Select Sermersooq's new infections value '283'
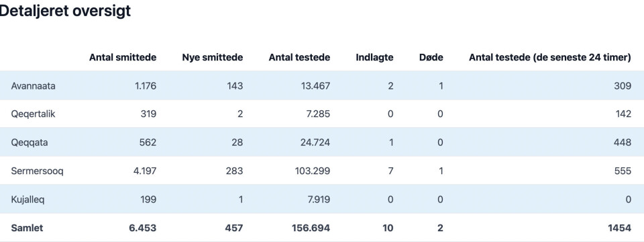644x242 pixels. pyautogui.click(x=235, y=171)
